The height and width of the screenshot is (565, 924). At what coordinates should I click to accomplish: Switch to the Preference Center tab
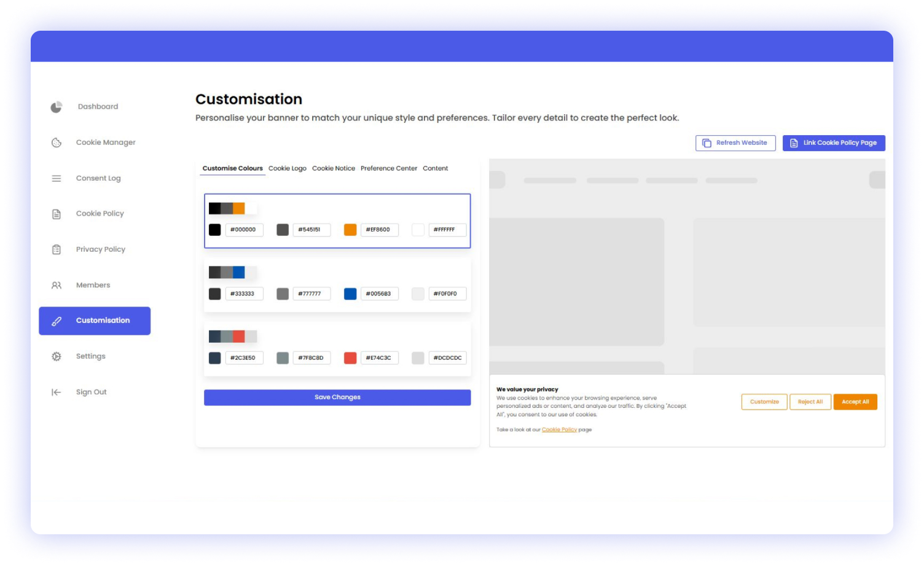pos(389,168)
